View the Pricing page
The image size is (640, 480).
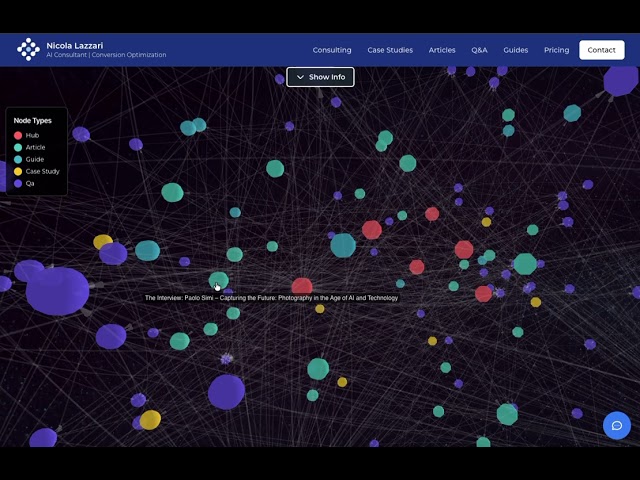pos(556,50)
